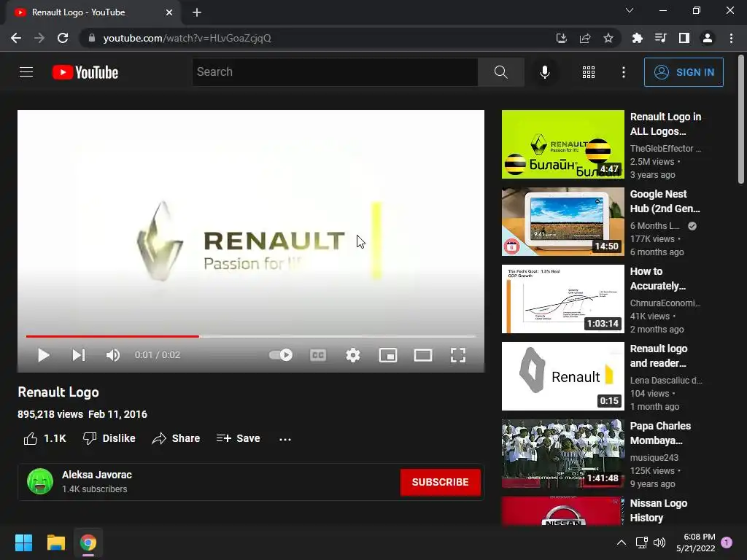Viewport: 747px width, 560px height.
Task: Open the Chrome profile icon
Action: [708, 38]
